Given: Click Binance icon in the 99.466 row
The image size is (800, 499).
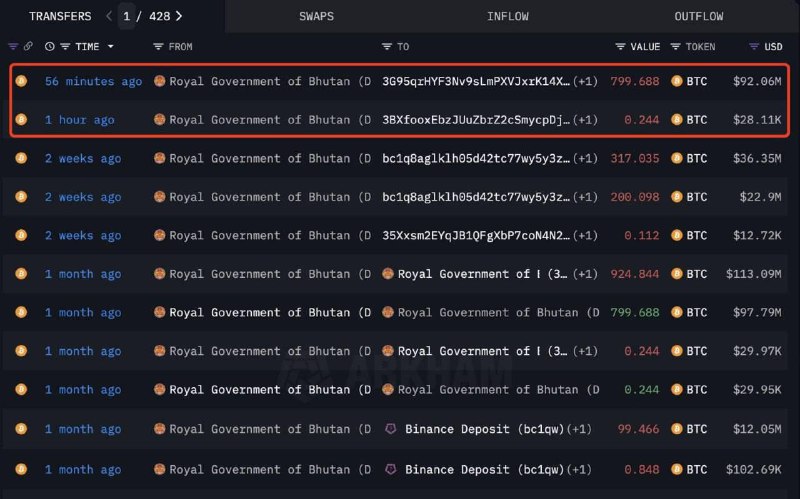Looking at the screenshot, I should pyautogui.click(x=390, y=429).
